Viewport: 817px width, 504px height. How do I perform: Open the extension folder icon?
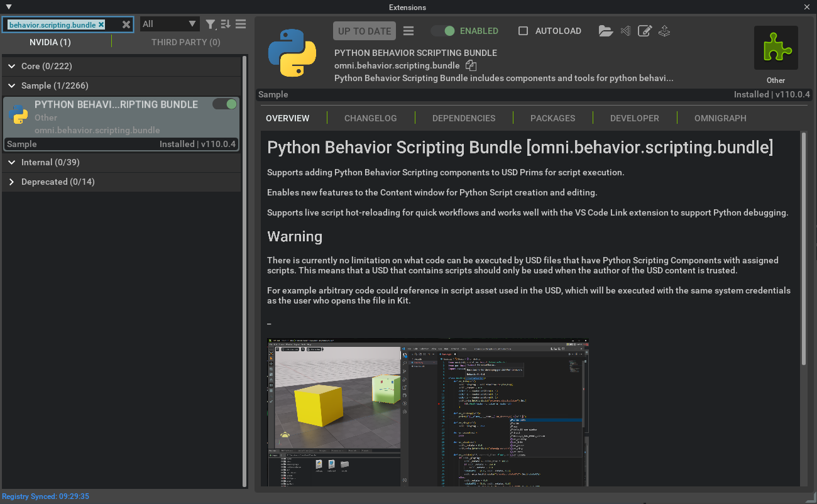click(x=605, y=30)
